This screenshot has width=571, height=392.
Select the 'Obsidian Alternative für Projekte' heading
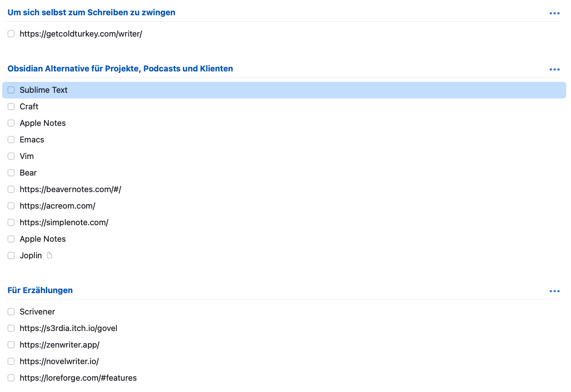(120, 69)
